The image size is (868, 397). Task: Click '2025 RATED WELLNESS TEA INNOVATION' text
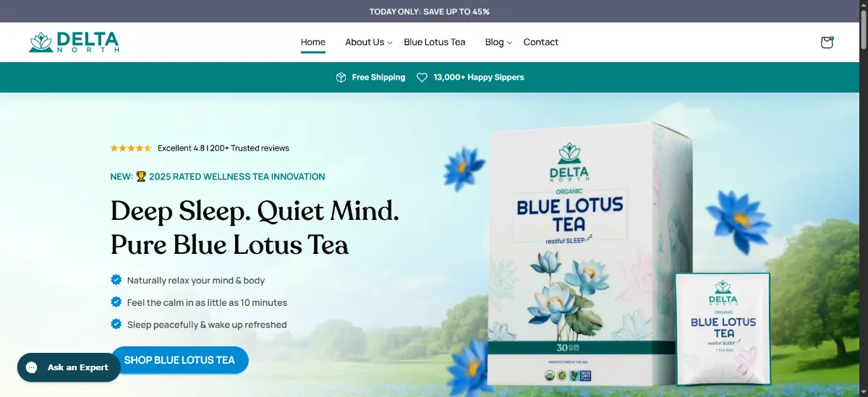237,176
